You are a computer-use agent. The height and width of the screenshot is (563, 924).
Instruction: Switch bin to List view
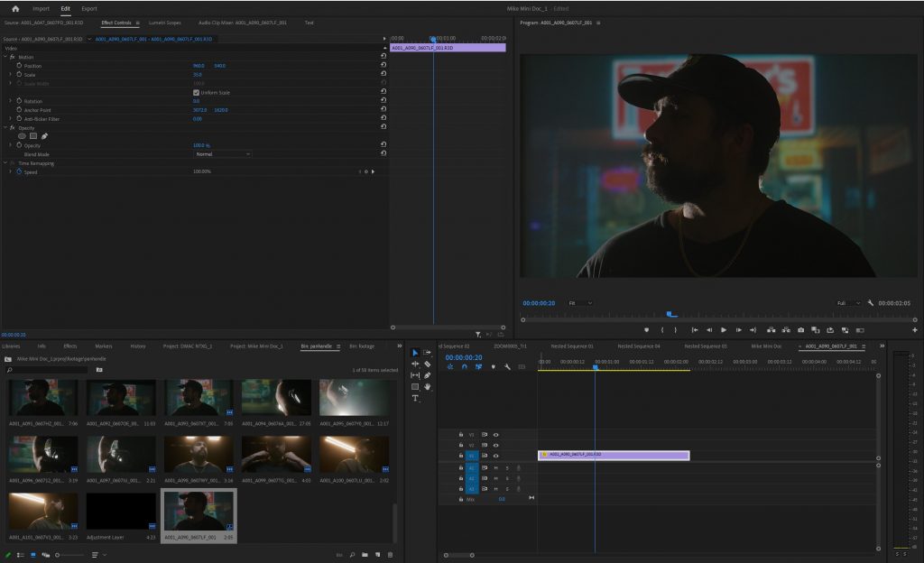pos(21,555)
